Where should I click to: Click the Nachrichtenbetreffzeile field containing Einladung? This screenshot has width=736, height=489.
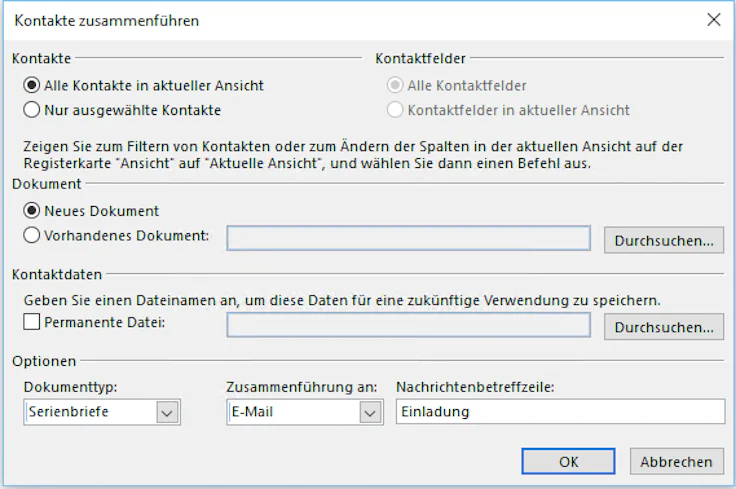click(x=560, y=412)
